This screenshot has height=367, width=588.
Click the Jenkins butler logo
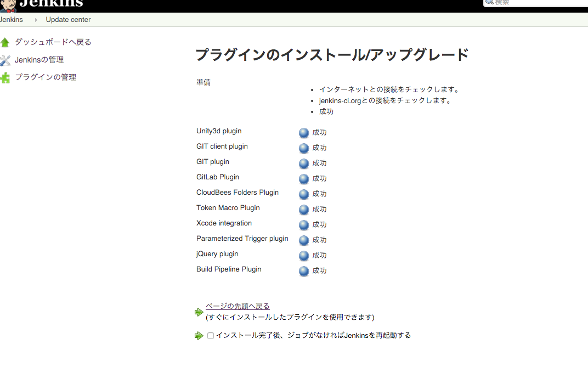click(x=8, y=5)
